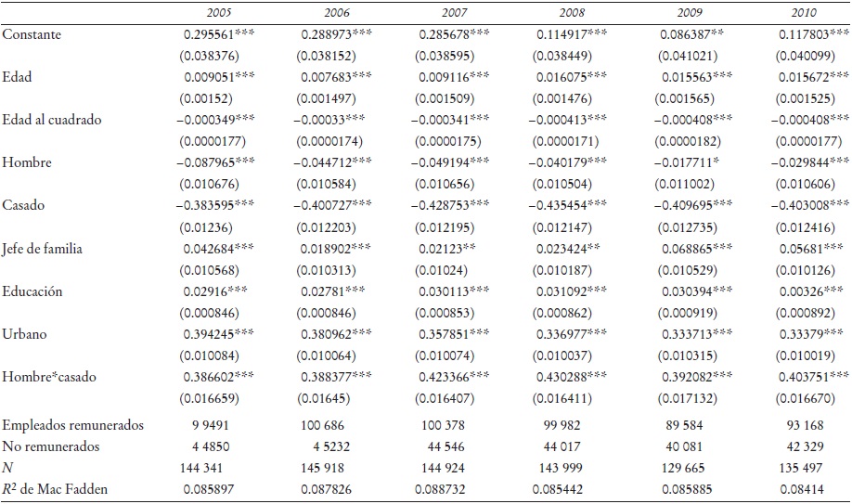Screen dimensions: 852x504
Task: Select the Edad al cuadrado row label
Action: coord(51,120)
